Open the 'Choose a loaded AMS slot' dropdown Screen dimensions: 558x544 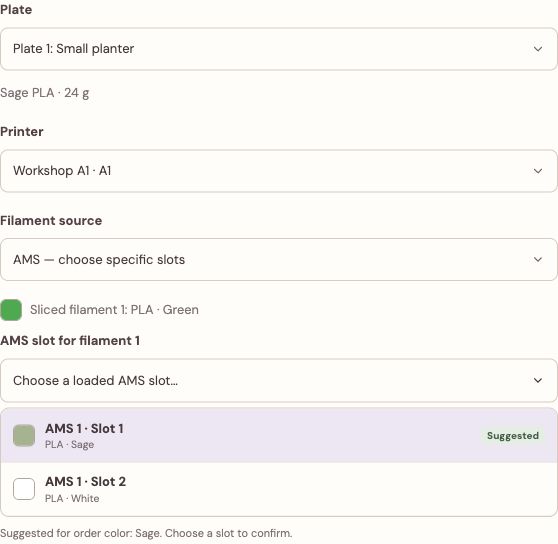[x=279, y=380]
